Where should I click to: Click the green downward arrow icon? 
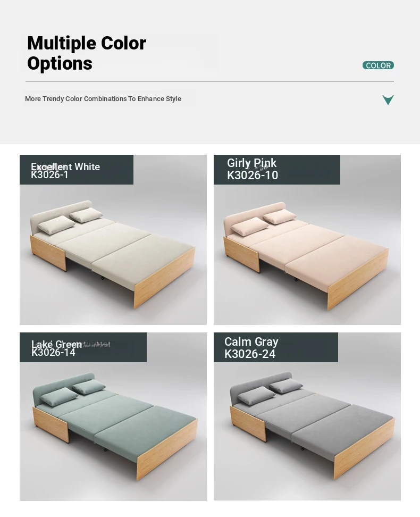click(388, 100)
